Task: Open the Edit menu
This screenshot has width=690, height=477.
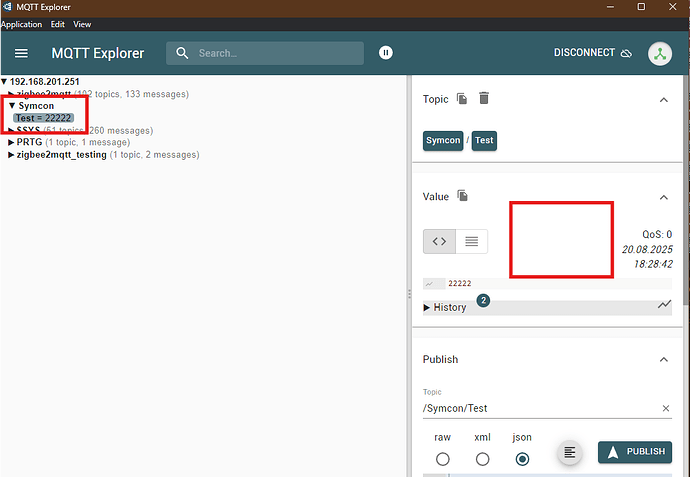Action: coord(58,24)
